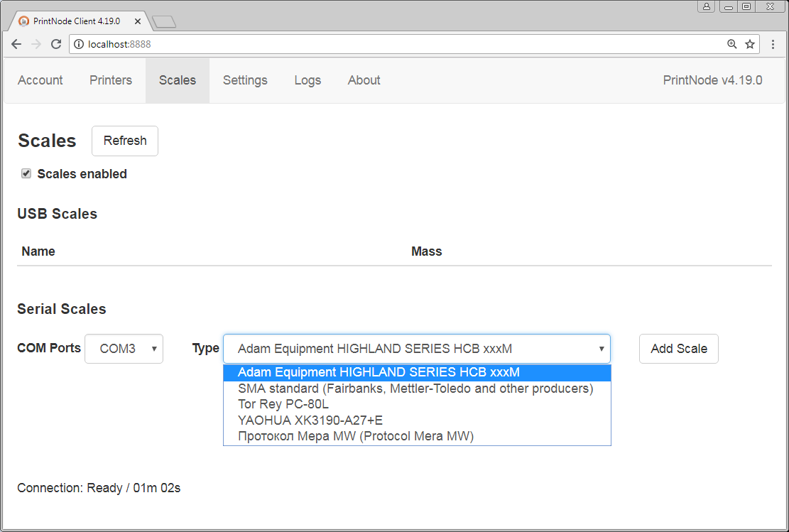Image resolution: width=789 pixels, height=532 pixels.
Task: Select Adam Equipment HIGHLAND SERIES option in list
Action: point(417,372)
